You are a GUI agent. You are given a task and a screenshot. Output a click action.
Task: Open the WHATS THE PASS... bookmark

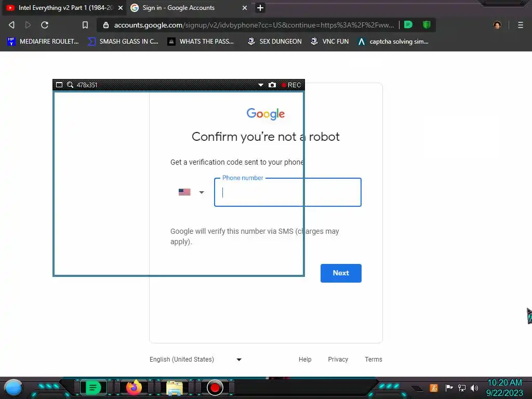pos(201,42)
